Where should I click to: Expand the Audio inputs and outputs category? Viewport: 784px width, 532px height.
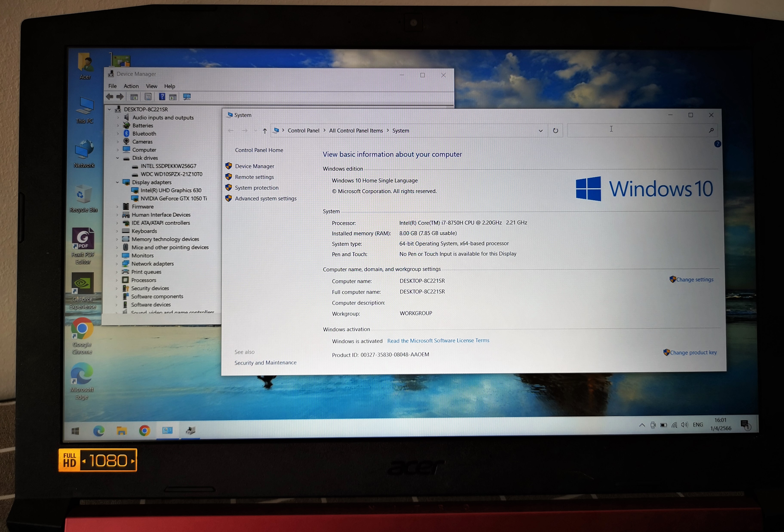(118, 117)
